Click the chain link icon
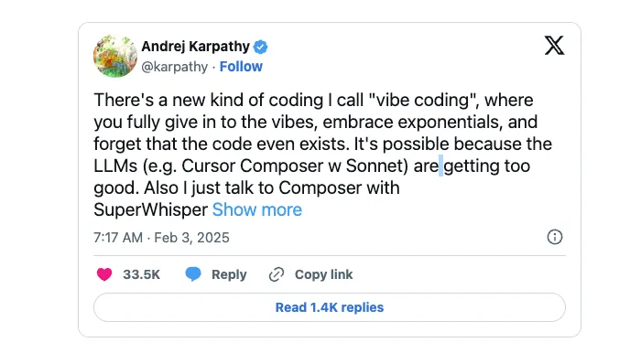630x364 pixels. click(x=277, y=274)
